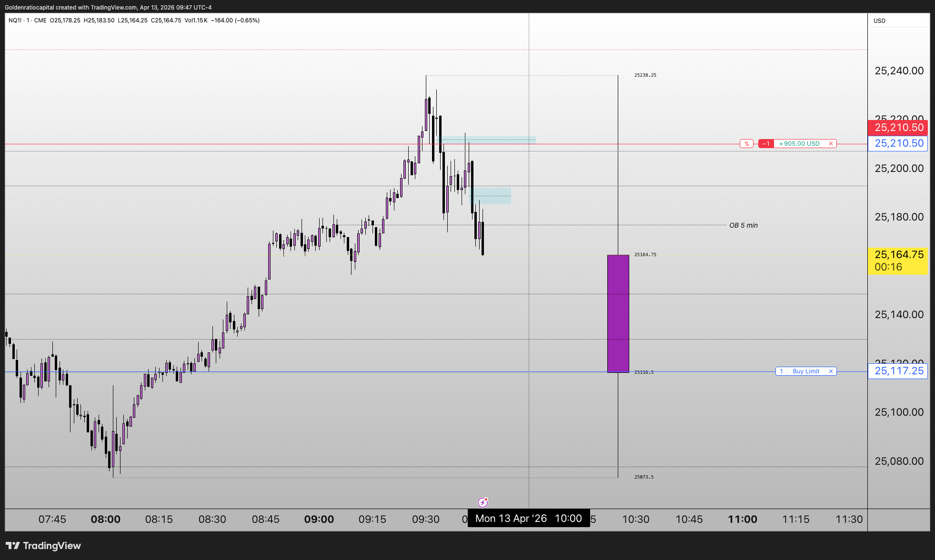Click 09:00 on the time axis
Screen dimensions: 935x560
(x=319, y=520)
